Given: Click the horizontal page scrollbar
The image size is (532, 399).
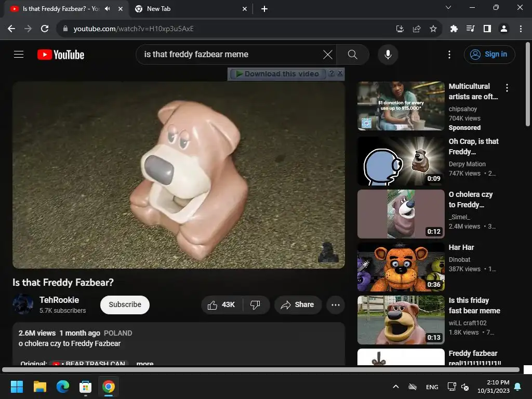Looking at the screenshot, I should 261,370.
